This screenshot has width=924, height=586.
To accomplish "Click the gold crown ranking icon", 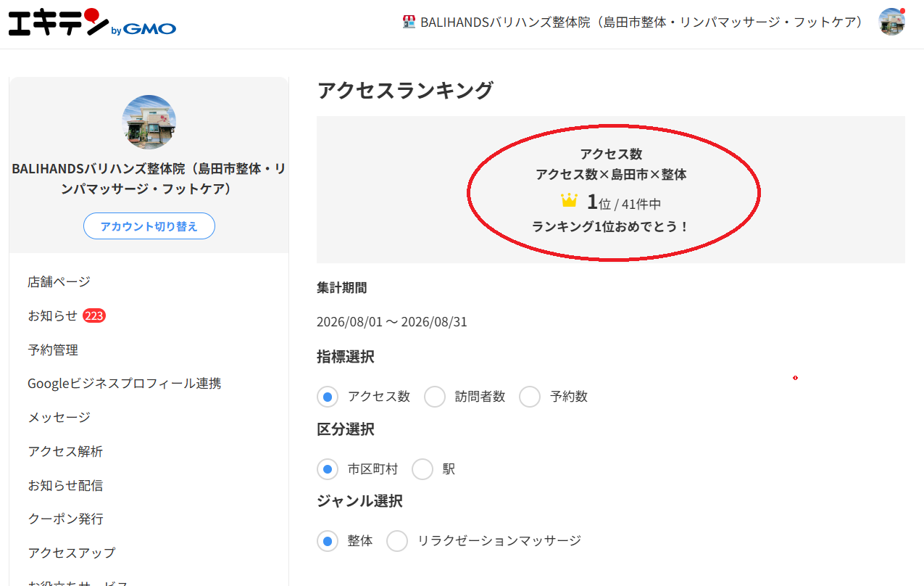I will (x=569, y=201).
